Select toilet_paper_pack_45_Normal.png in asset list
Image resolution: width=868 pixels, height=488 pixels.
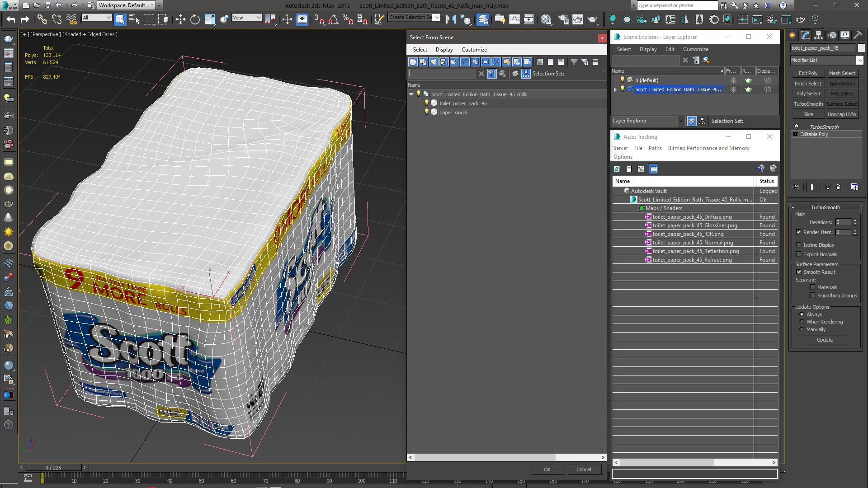pyautogui.click(x=693, y=243)
